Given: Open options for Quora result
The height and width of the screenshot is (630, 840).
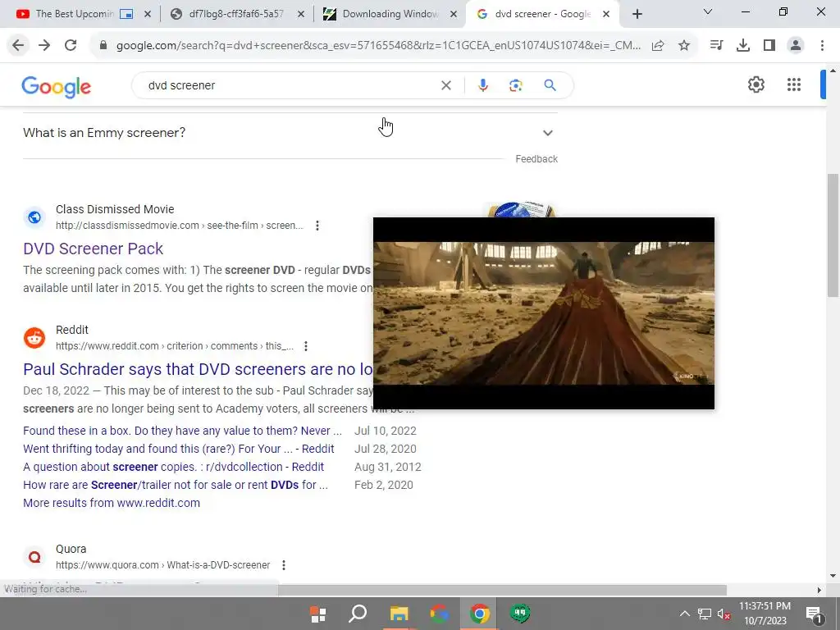Looking at the screenshot, I should 283,565.
